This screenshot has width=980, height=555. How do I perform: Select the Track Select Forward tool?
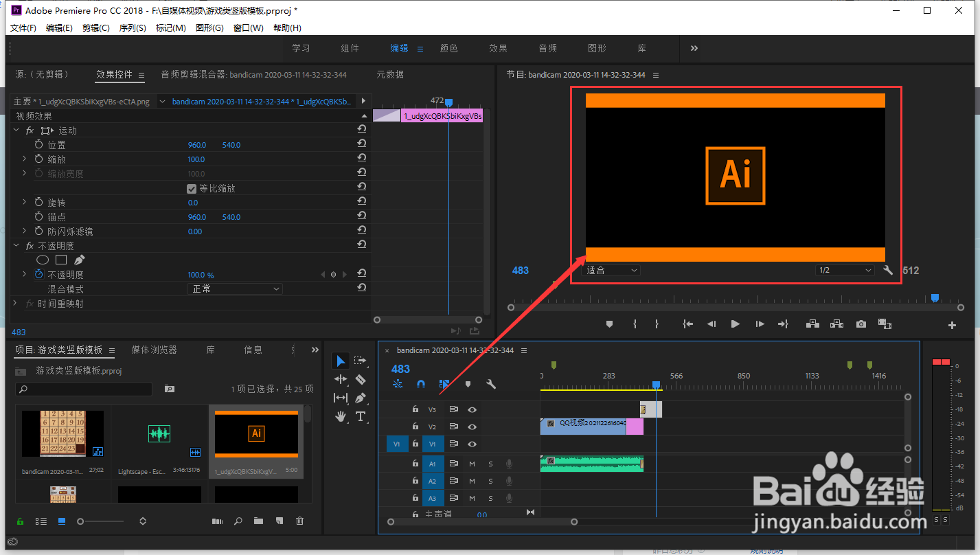coord(361,361)
